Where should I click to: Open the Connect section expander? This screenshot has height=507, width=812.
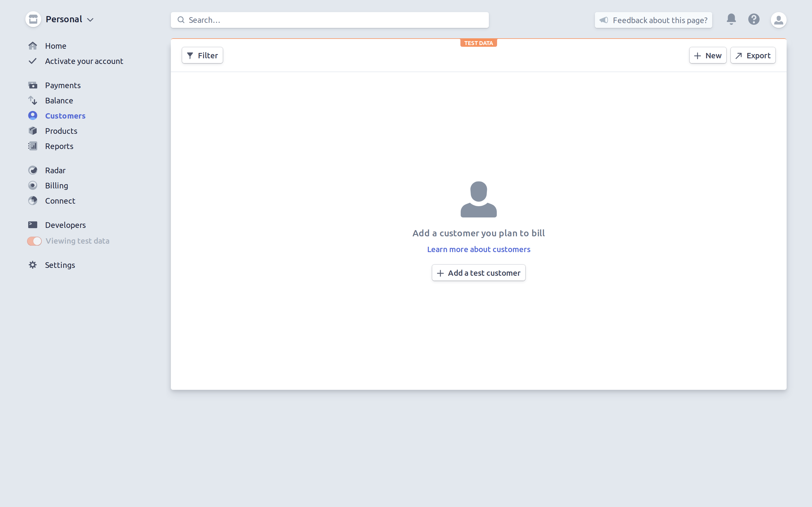pyautogui.click(x=60, y=201)
